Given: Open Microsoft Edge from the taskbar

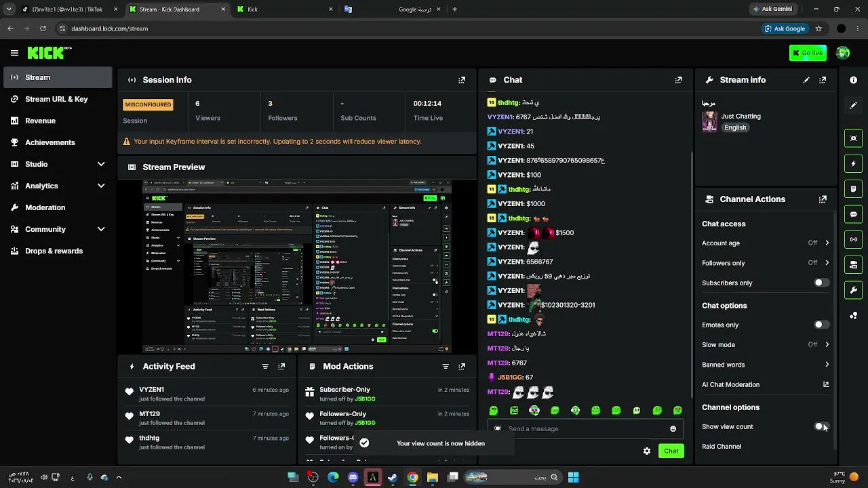Looking at the screenshot, I should click(333, 477).
